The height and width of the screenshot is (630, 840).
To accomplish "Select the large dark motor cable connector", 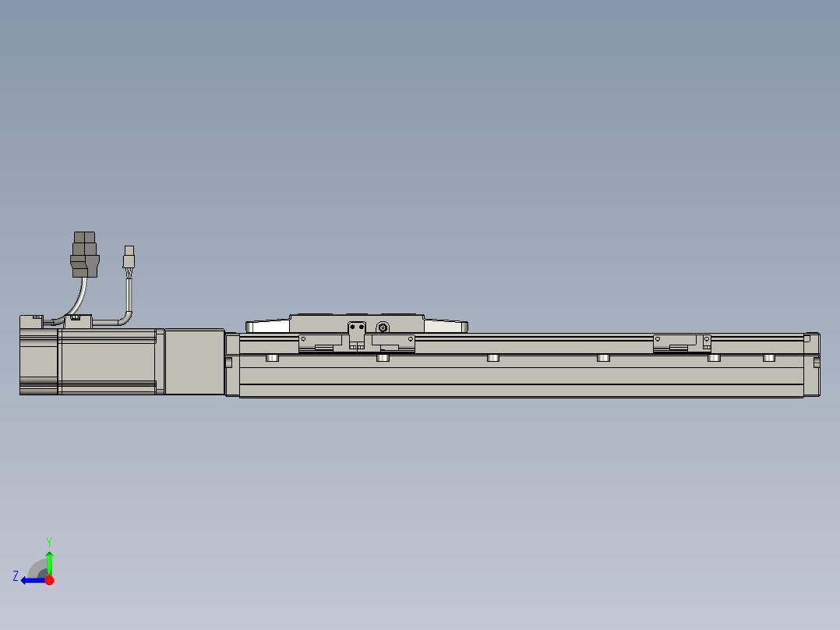I will pos(85,255).
